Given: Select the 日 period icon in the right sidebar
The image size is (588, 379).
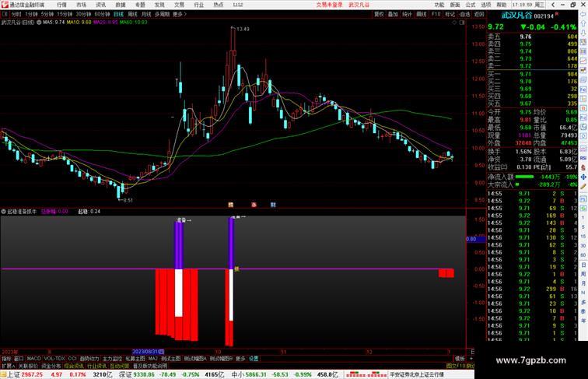Looking at the screenshot, I should (x=583, y=265).
